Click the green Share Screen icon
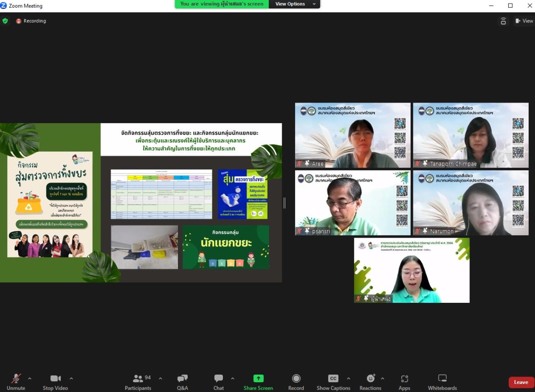This screenshot has width=535, height=392. (x=258, y=378)
